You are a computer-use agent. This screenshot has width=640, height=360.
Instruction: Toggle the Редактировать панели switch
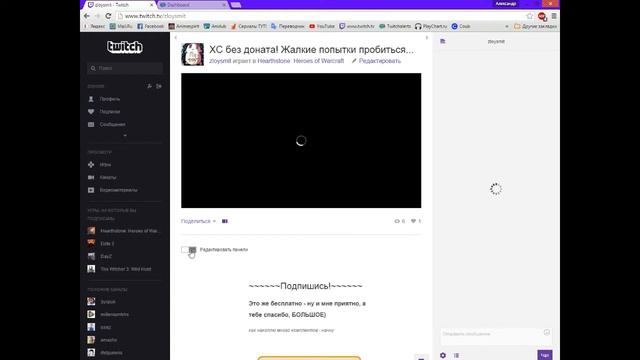point(189,249)
